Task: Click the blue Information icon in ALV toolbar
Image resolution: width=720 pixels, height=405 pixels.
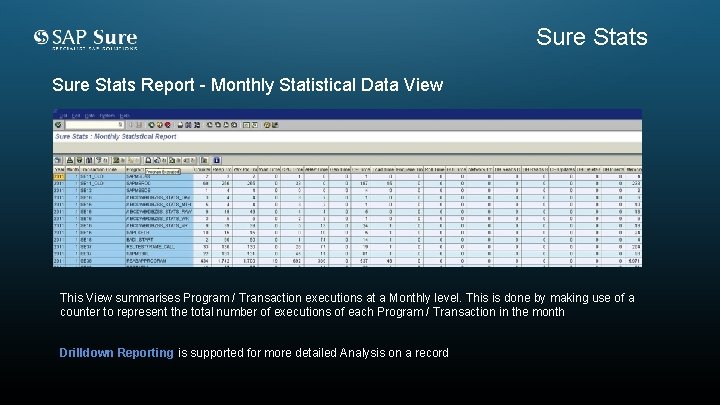Action: click(217, 160)
